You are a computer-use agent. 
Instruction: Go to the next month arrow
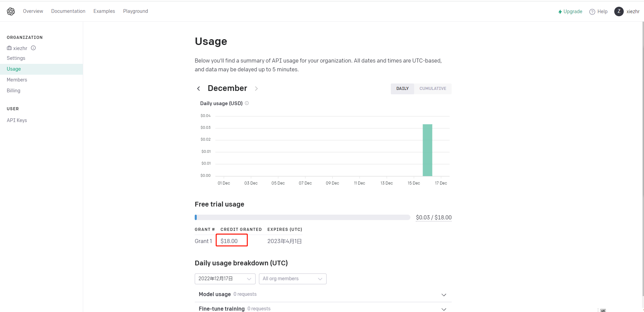click(x=256, y=89)
